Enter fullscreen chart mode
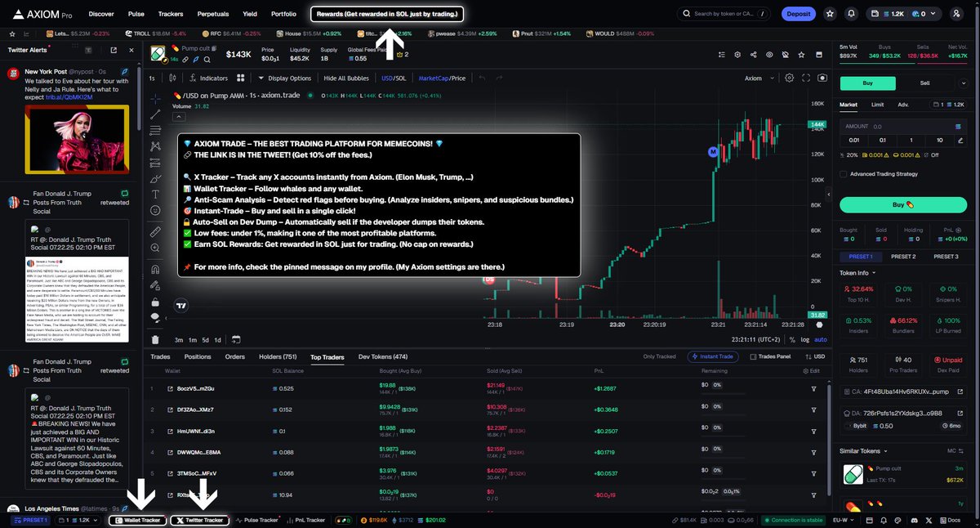Screen dimensions: 980x528 [805, 78]
